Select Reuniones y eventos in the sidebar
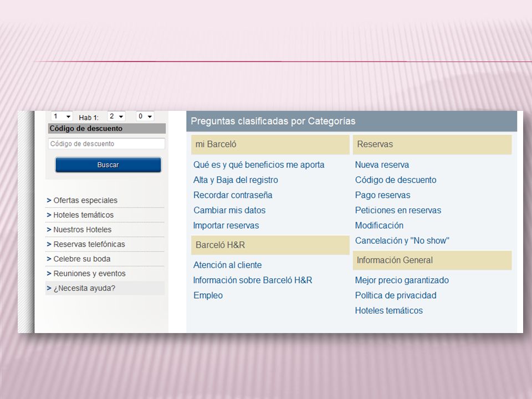 click(90, 273)
